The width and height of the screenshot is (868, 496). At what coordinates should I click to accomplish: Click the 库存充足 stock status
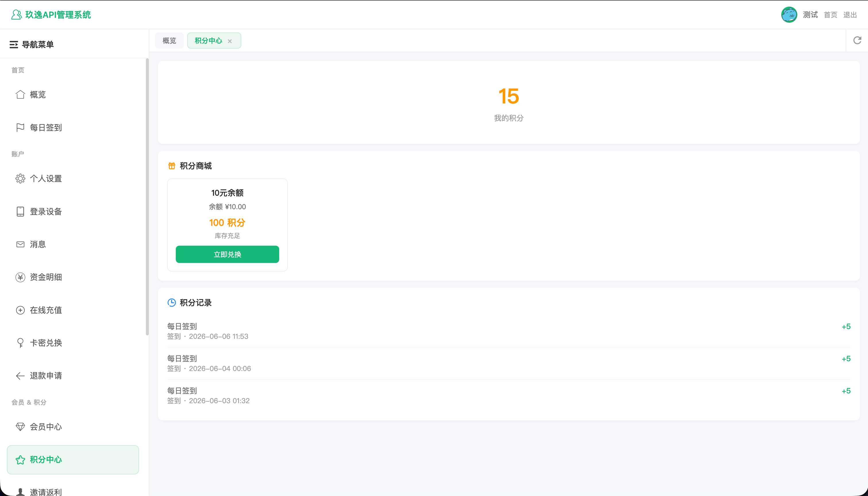pos(227,236)
